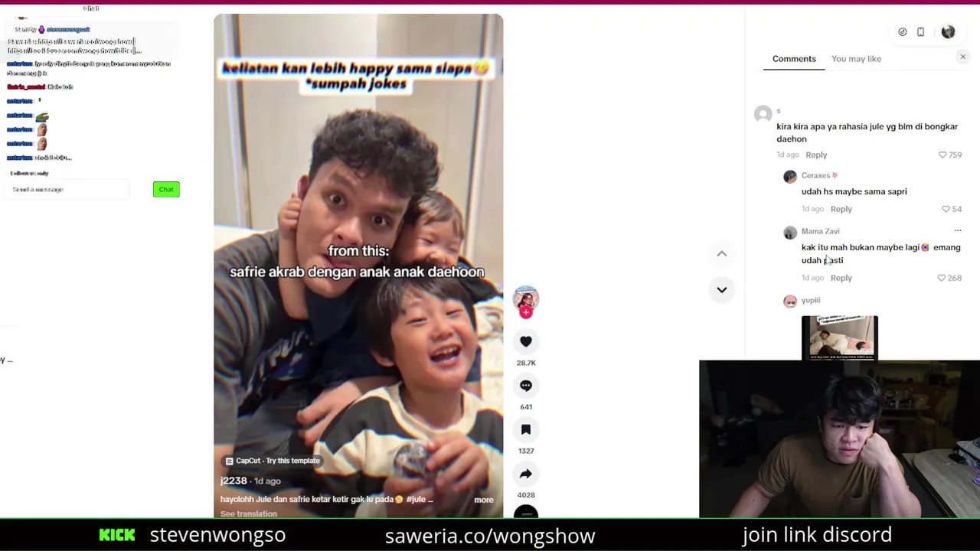Go to the next video with down chevron
This screenshot has height=551, width=980.
click(x=721, y=290)
